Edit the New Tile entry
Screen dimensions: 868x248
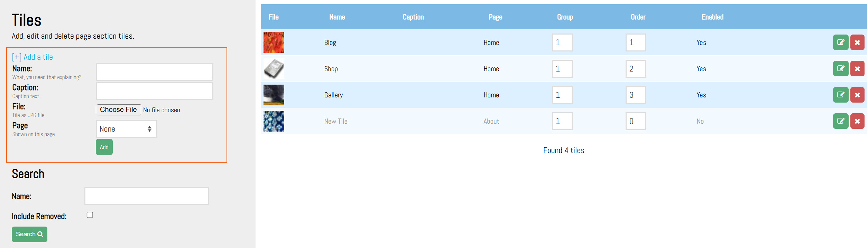point(840,121)
